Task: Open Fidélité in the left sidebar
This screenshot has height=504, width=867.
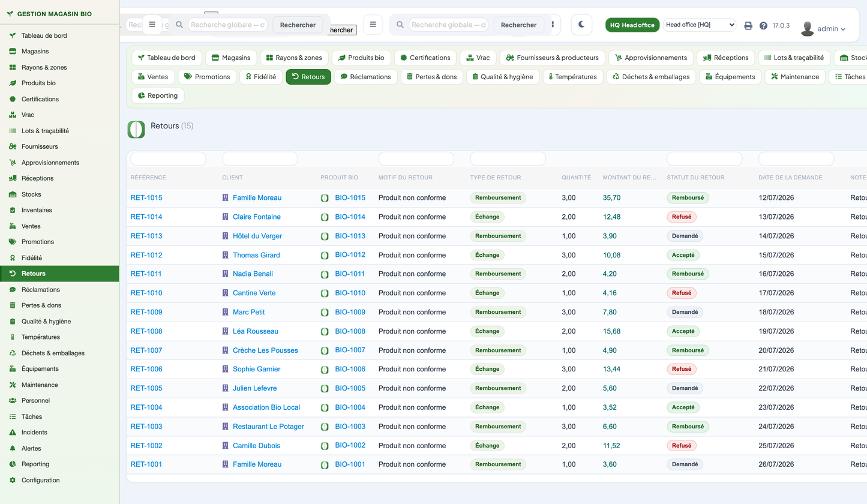Action: coord(59,258)
